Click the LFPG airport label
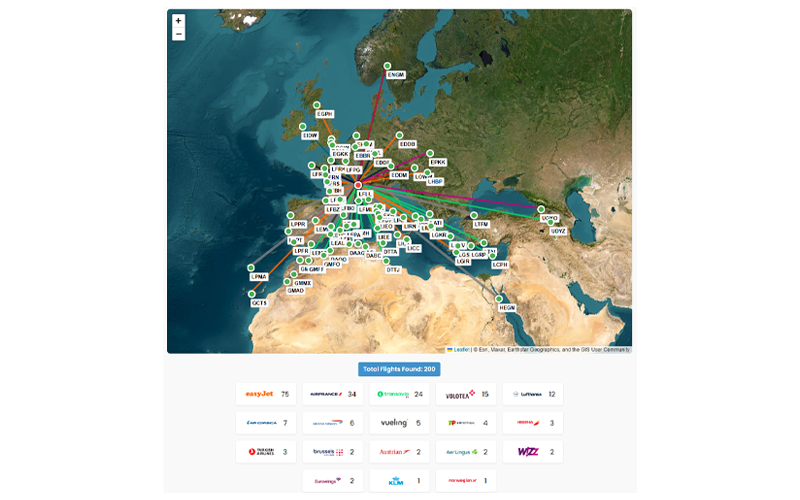This screenshot has height=500, width=800. point(353,170)
